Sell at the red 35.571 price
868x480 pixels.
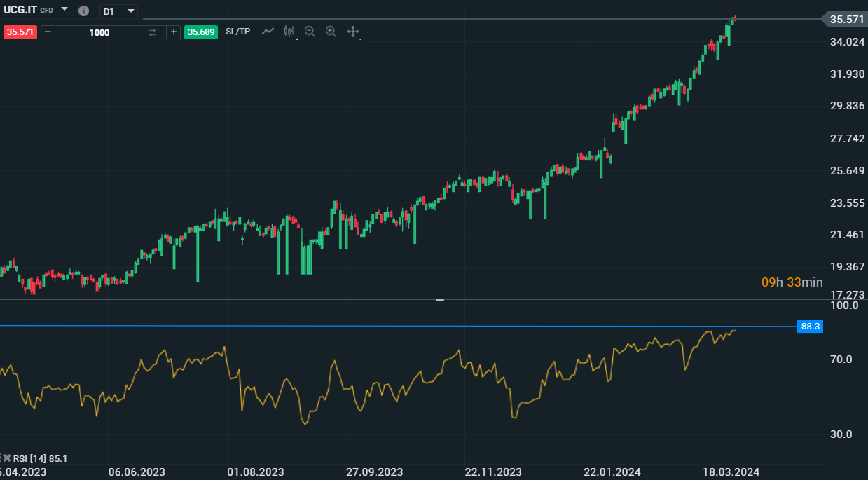point(20,32)
